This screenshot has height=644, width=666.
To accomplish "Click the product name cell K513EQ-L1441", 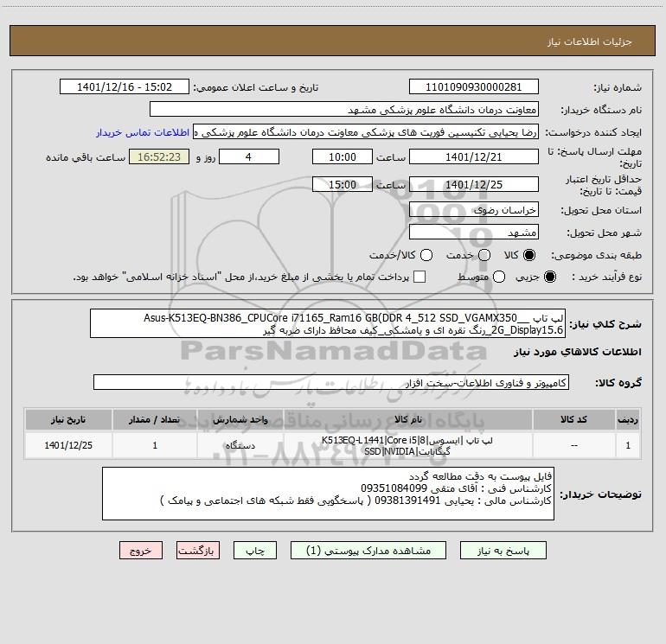I will click(407, 446).
